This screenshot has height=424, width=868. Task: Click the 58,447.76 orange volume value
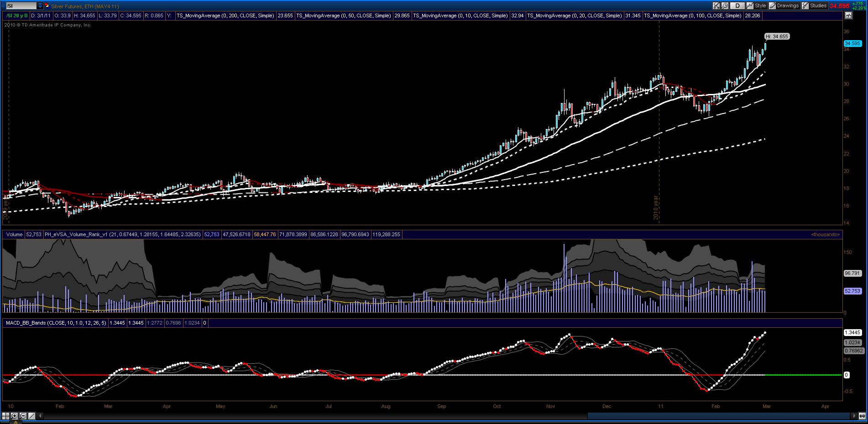point(265,234)
